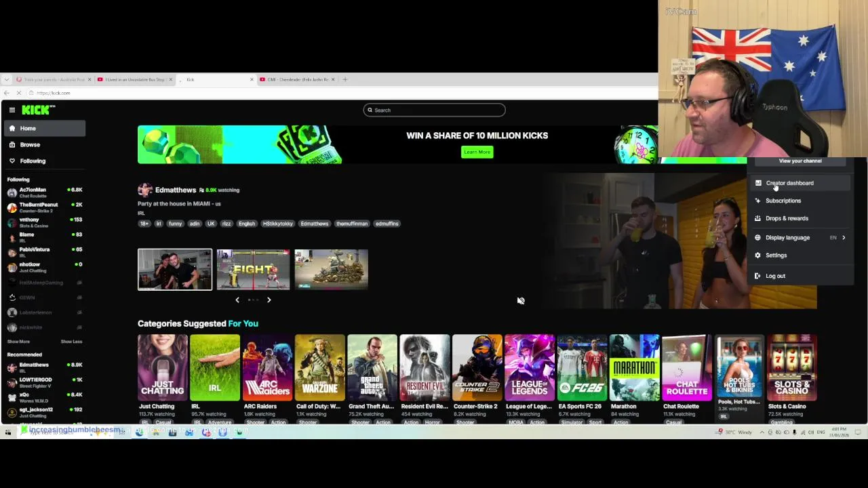Show hidden system tray icons

tap(762, 432)
